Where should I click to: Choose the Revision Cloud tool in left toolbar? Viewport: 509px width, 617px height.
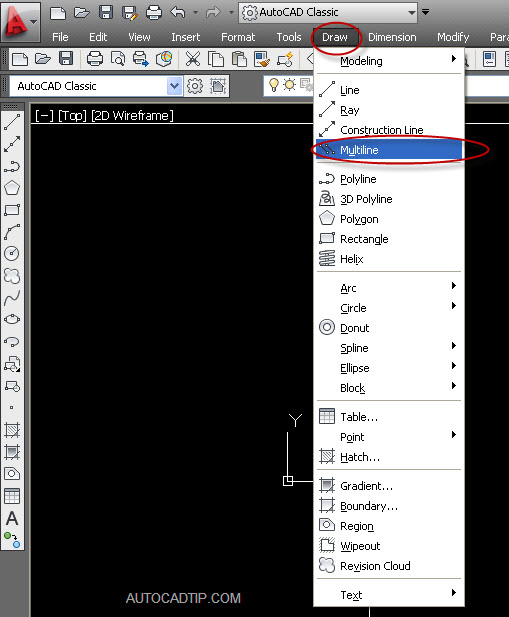point(12,275)
